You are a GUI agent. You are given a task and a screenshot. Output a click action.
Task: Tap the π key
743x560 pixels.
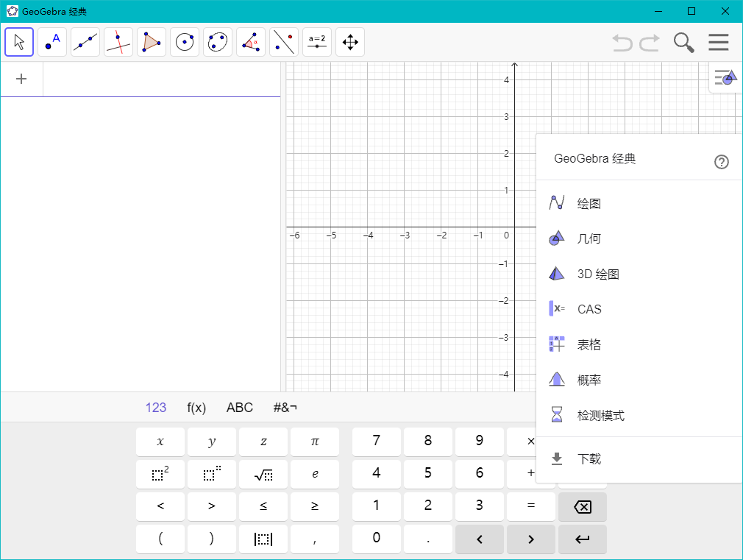[x=315, y=442]
